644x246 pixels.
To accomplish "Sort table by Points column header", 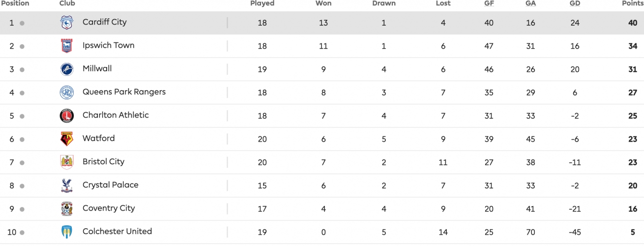I will point(632,3).
